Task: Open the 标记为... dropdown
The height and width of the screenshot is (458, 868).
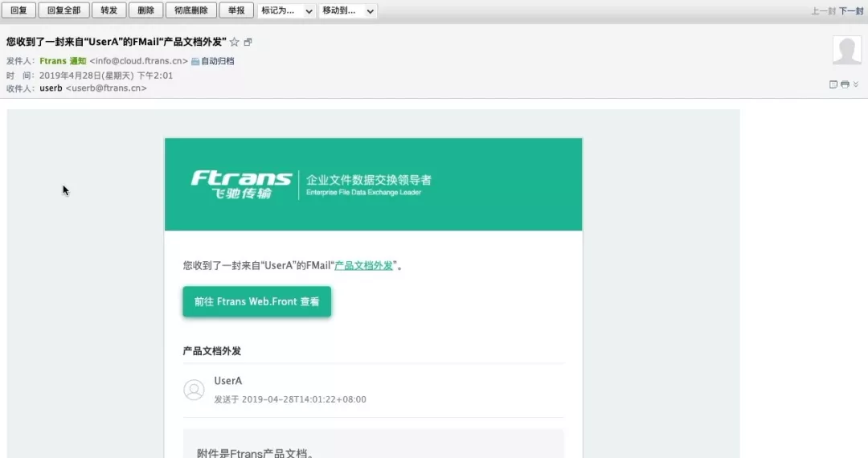Action: pyautogui.click(x=286, y=10)
